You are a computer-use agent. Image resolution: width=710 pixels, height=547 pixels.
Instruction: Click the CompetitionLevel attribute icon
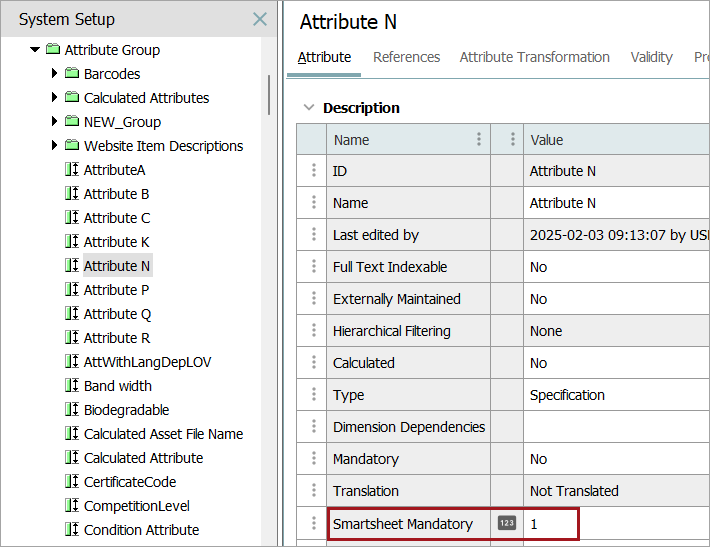pos(72,505)
